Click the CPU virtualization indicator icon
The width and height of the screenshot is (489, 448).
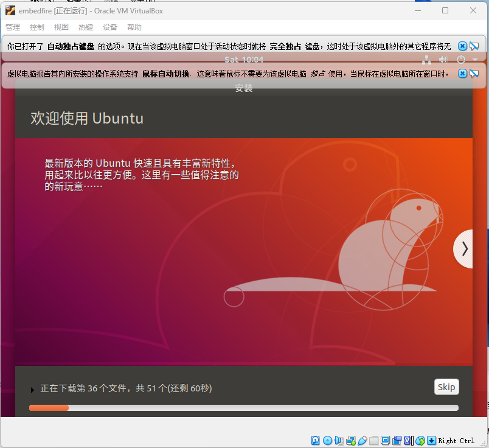coord(409,441)
